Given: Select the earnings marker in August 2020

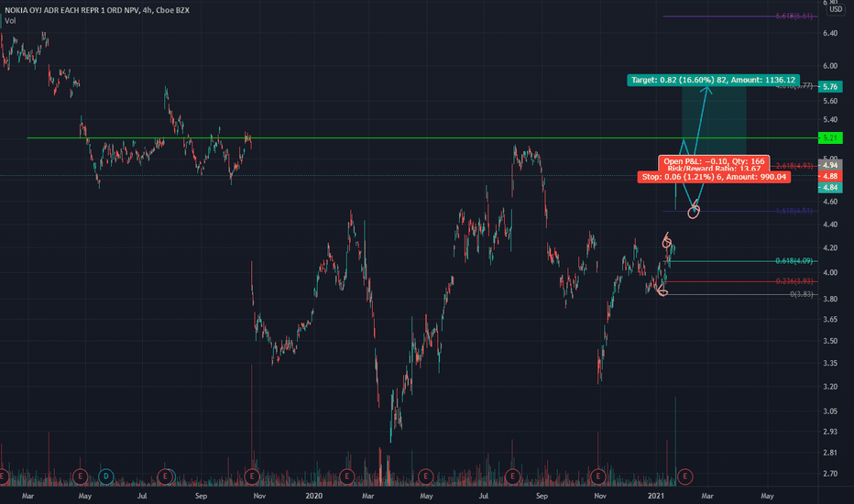Looking at the screenshot, I should (x=512, y=477).
